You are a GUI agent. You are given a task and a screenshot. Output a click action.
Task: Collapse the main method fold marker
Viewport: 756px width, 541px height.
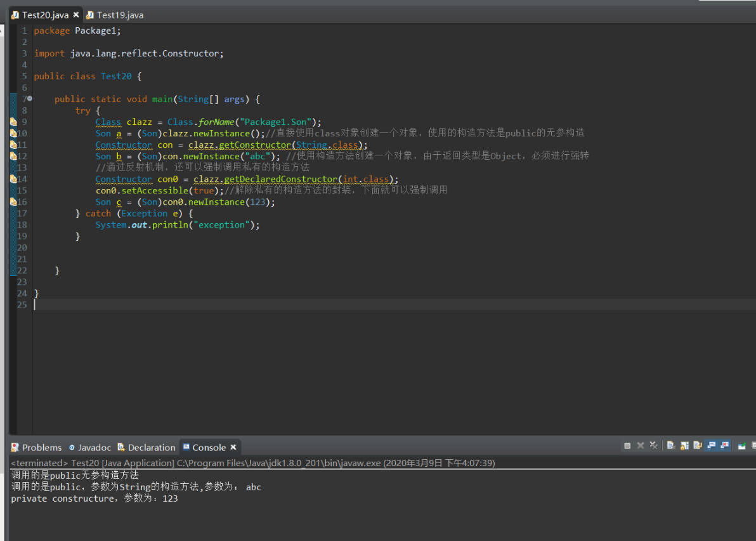tap(30, 99)
